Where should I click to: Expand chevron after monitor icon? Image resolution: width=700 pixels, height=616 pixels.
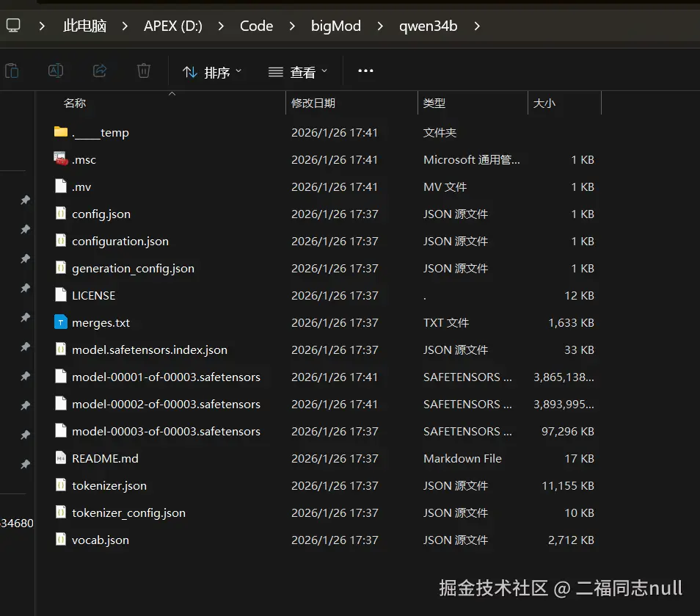click(x=42, y=26)
